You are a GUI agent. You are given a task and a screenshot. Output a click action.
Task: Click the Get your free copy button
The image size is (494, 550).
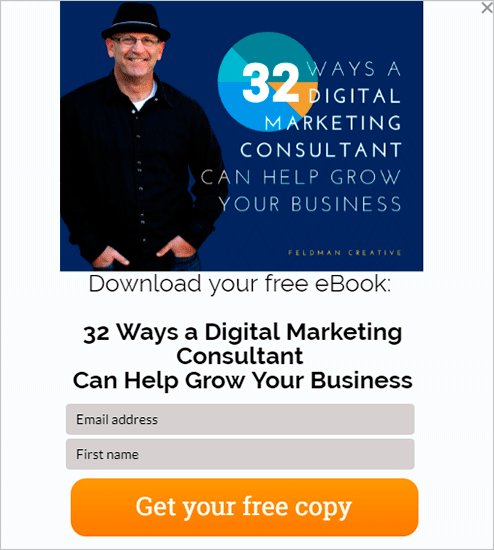(244, 507)
